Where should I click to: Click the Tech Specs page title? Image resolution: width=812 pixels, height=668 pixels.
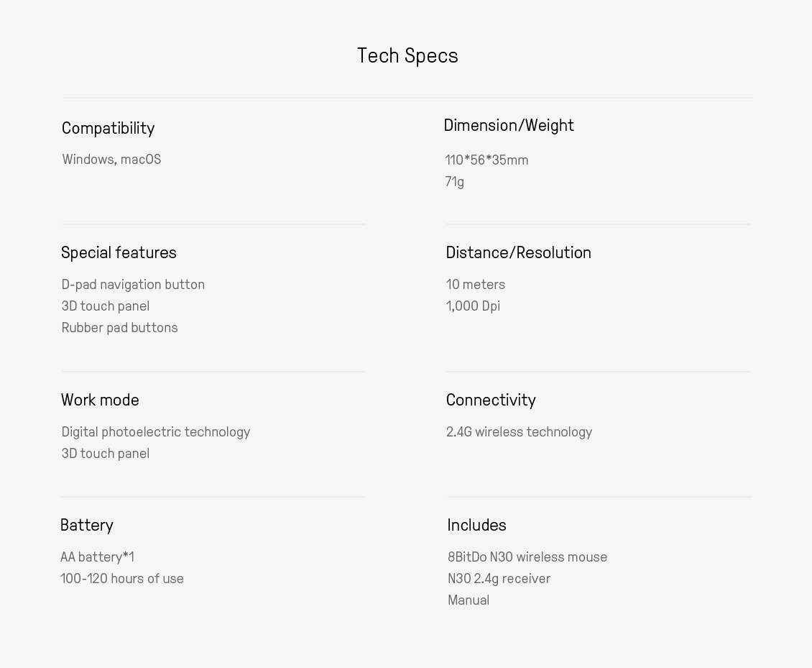pos(407,56)
